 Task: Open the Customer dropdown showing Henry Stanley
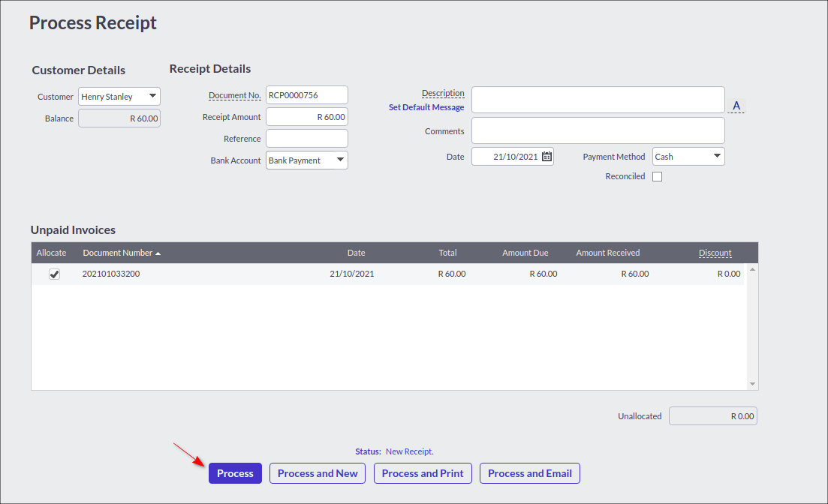(153, 96)
